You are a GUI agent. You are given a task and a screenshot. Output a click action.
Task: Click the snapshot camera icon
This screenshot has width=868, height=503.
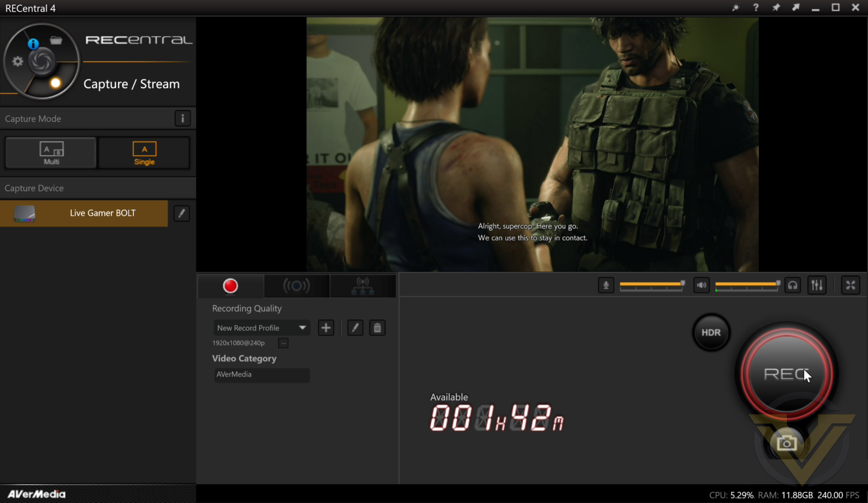click(786, 444)
